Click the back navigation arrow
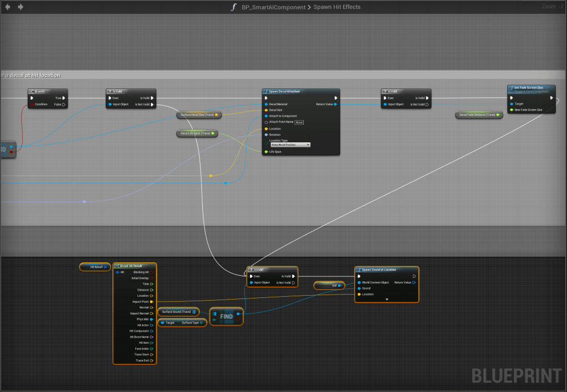Viewport: 567px width, 392px height. click(x=8, y=7)
